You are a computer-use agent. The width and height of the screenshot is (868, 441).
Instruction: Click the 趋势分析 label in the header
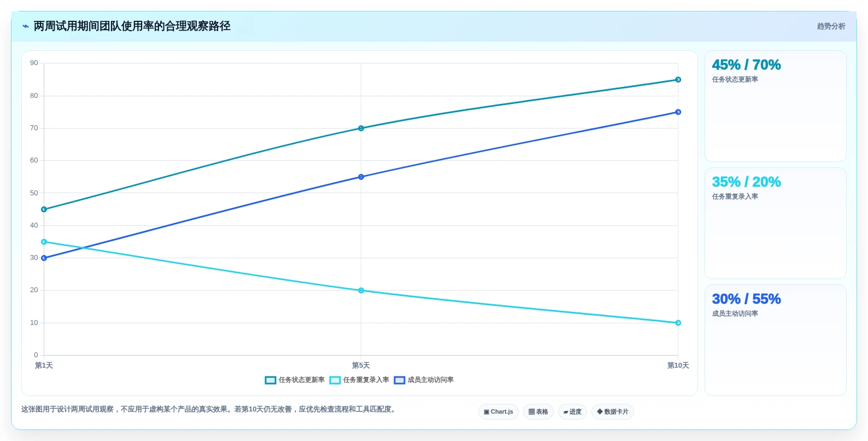[x=831, y=26]
